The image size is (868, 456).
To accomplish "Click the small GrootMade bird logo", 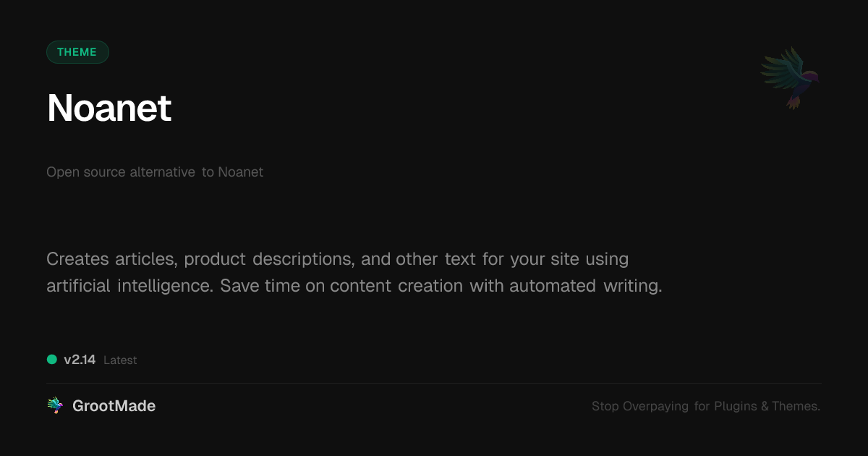I will click(x=55, y=406).
